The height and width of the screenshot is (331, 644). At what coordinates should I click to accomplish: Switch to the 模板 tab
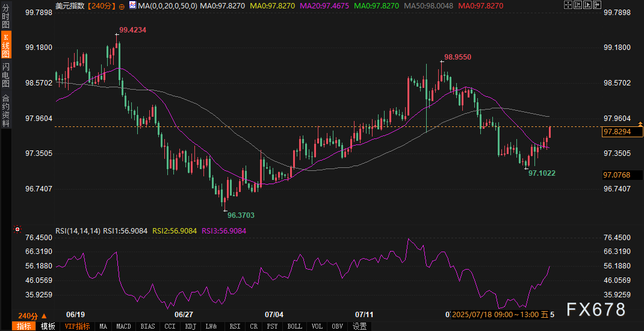48,326
